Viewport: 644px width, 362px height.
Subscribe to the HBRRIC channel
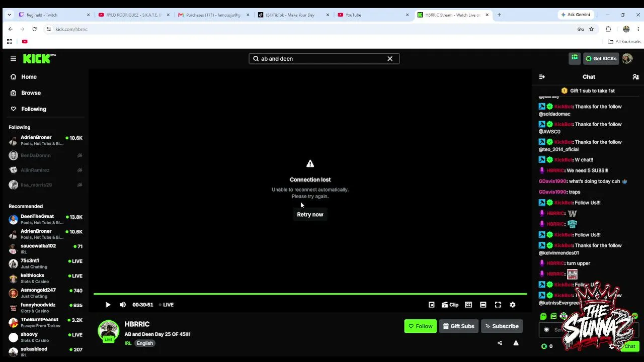(502, 326)
